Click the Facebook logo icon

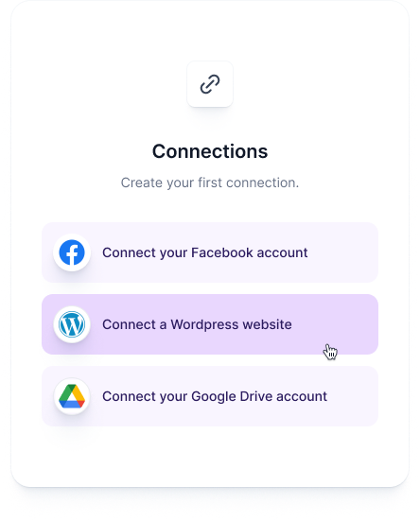(72, 252)
